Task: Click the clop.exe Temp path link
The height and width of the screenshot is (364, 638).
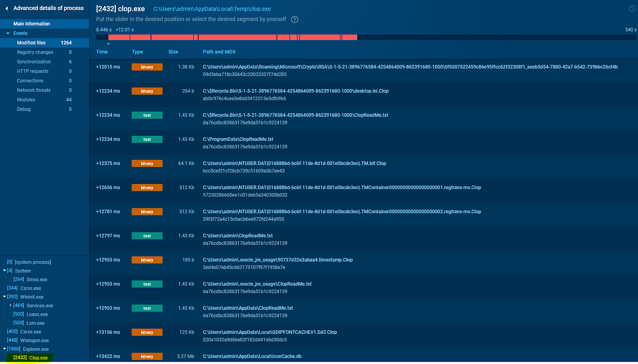Action: click(x=212, y=9)
